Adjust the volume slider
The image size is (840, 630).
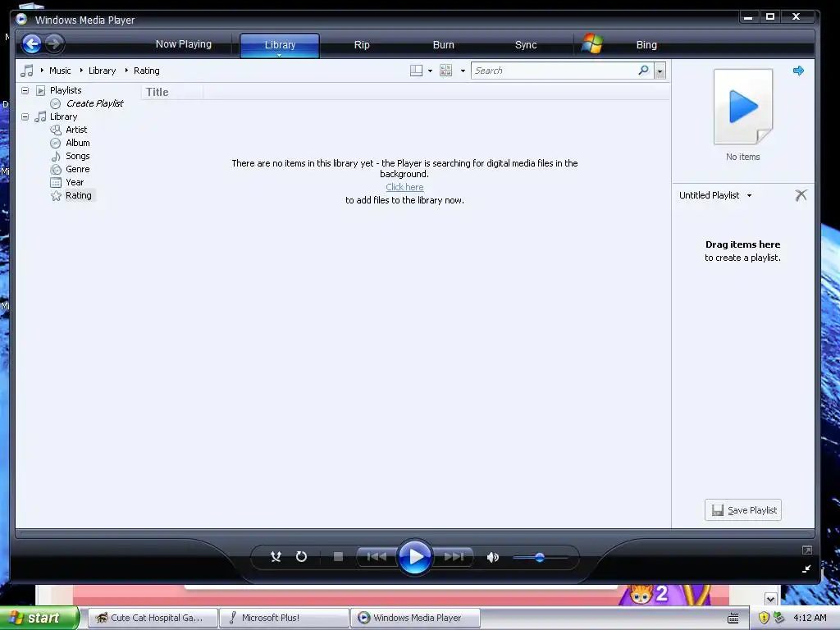point(540,558)
